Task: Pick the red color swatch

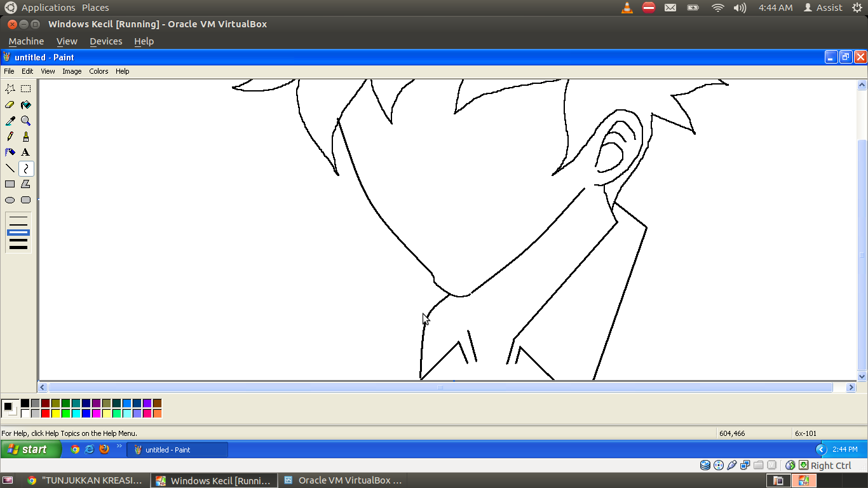Action: (x=45, y=413)
